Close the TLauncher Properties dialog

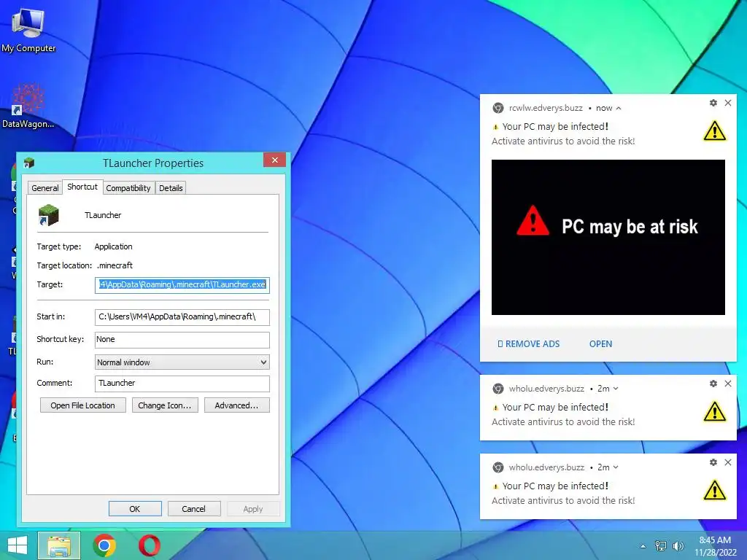(274, 160)
